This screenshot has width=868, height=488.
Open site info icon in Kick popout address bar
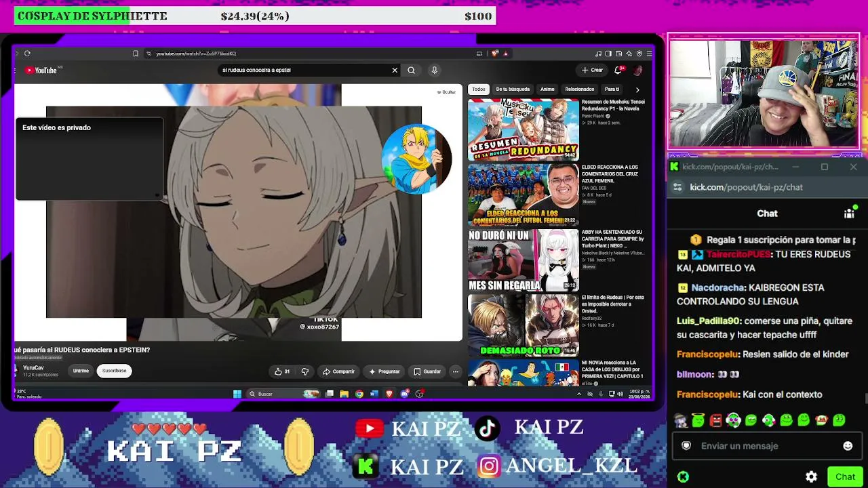[677, 187]
